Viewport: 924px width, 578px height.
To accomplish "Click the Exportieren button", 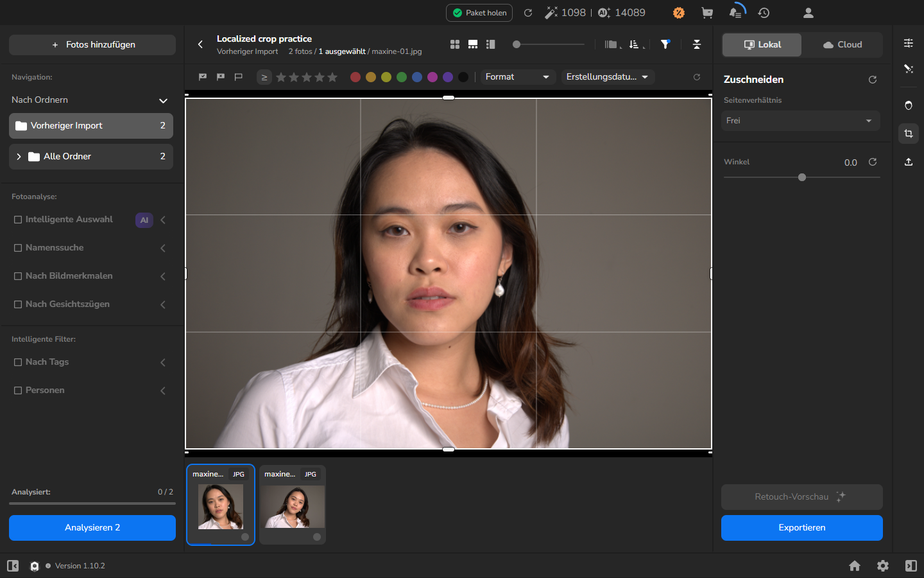I will click(802, 528).
